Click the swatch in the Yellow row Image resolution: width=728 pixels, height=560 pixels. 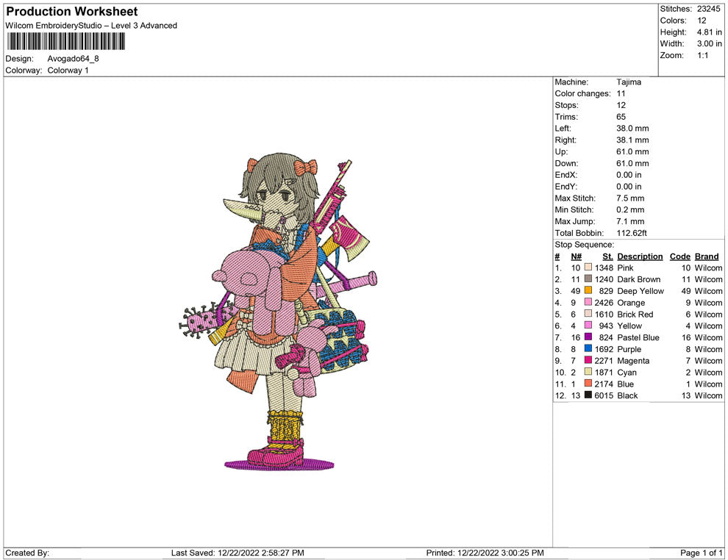[x=588, y=326]
